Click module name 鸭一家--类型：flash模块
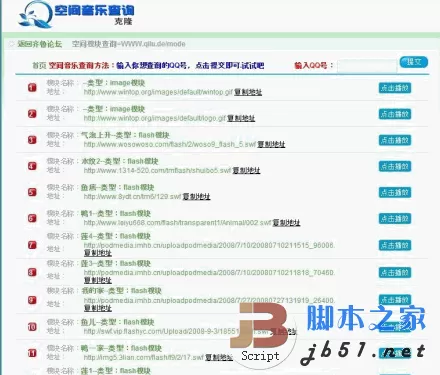Viewport: 440px width, 375px height. point(121,348)
